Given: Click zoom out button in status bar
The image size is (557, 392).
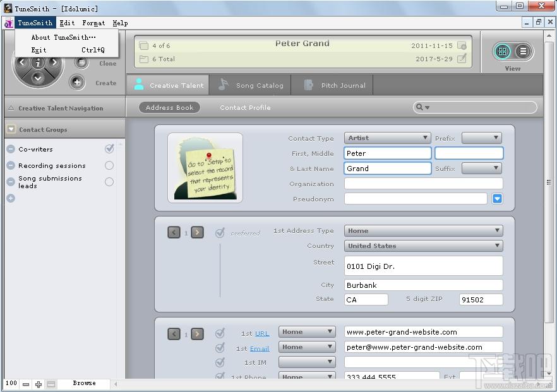Looking at the screenshot, I should coord(25,384).
